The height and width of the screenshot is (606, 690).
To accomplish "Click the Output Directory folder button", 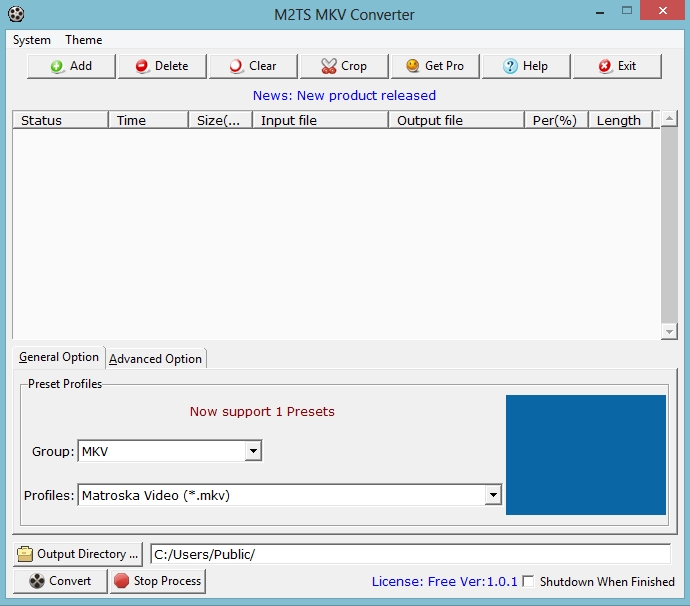I will (78, 554).
